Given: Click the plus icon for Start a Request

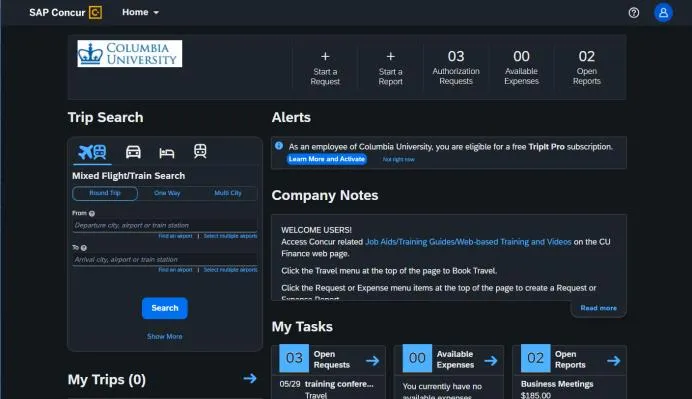Looking at the screenshot, I should tap(325, 56).
